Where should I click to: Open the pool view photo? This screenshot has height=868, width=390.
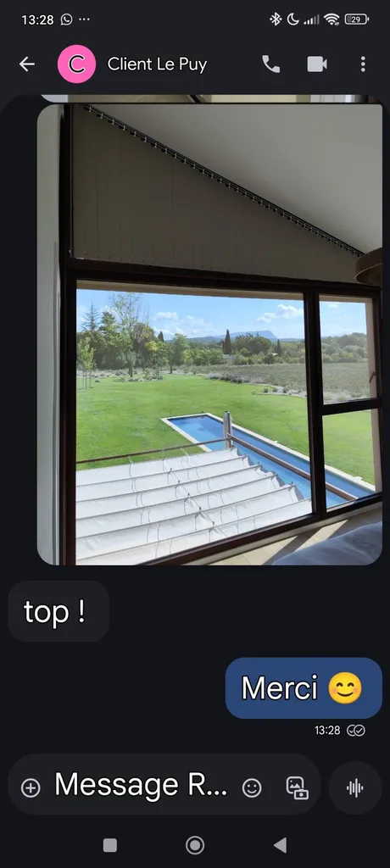[209, 334]
